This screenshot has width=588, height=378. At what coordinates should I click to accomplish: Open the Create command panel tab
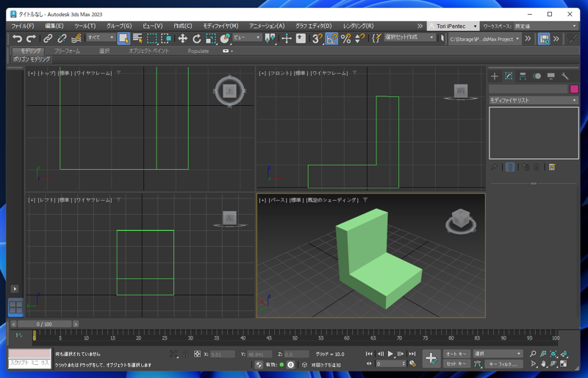495,76
